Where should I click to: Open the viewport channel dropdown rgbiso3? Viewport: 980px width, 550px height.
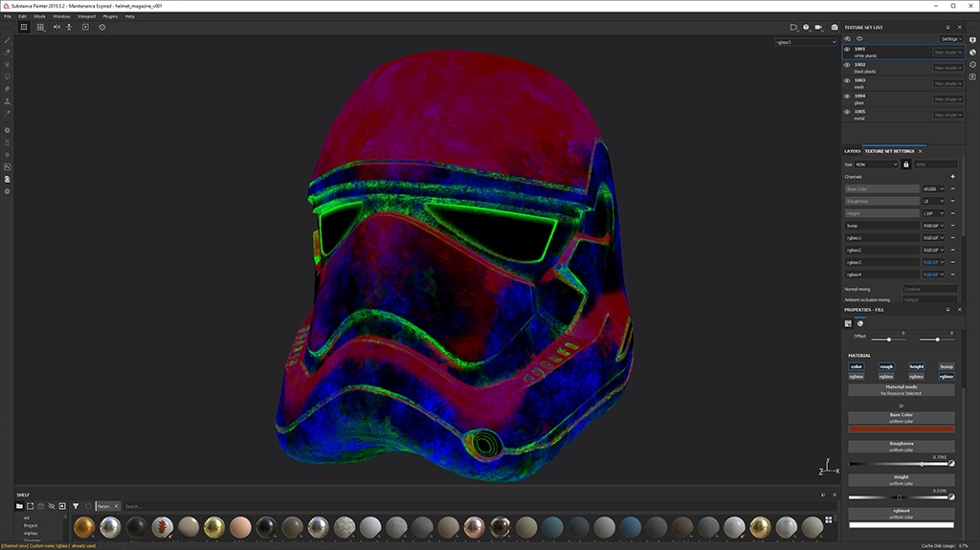click(x=806, y=42)
